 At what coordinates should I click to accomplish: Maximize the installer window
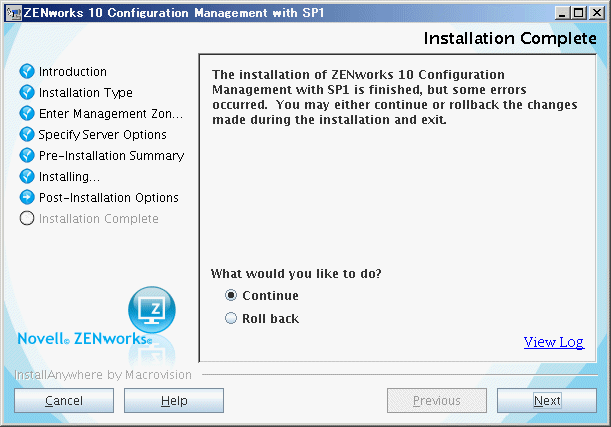coord(579,13)
